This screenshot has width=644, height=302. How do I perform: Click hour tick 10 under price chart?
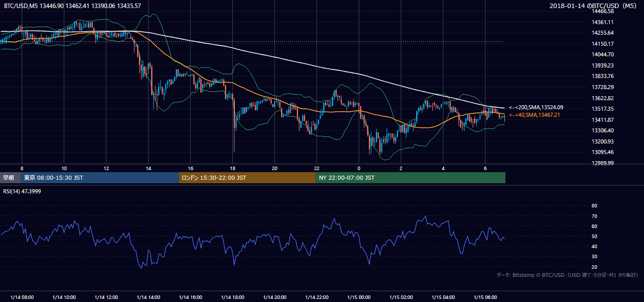tap(64, 168)
